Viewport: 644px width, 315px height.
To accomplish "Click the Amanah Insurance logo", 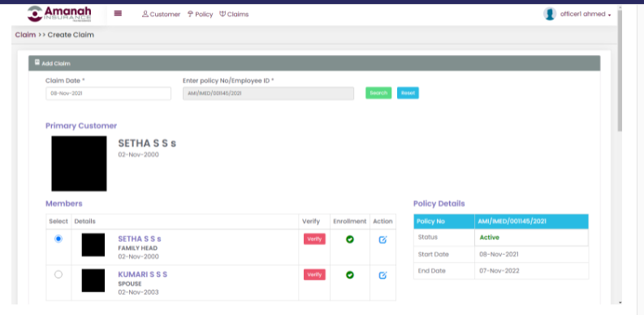I will (x=59, y=14).
